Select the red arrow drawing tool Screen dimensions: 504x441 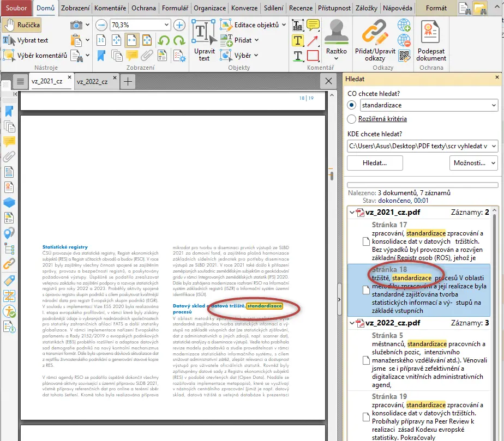click(x=313, y=40)
